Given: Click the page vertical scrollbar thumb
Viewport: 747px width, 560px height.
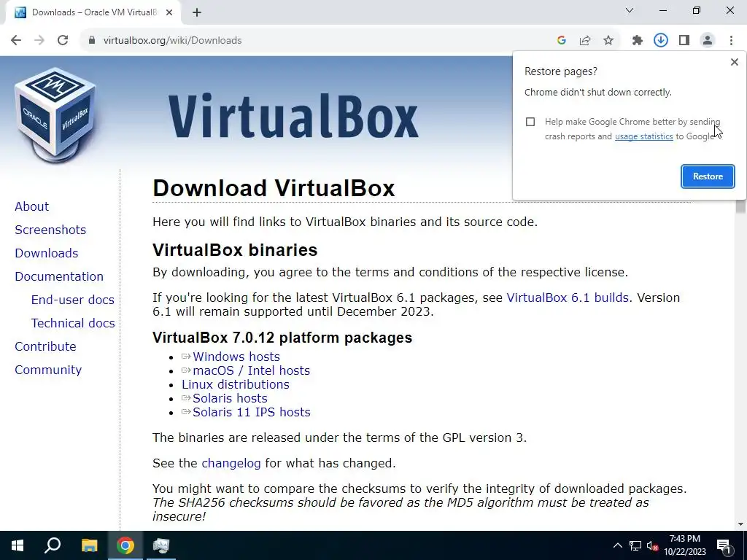Looking at the screenshot, I should tap(740, 206).
